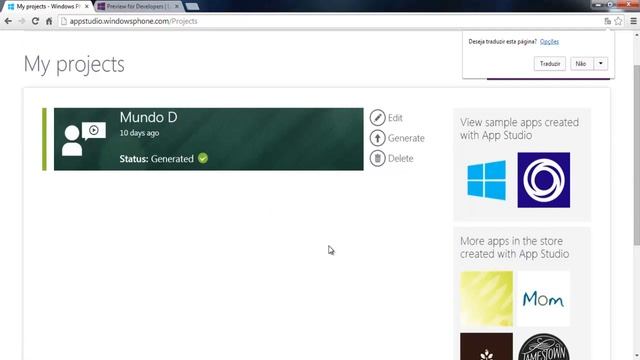Image resolution: width=640 pixels, height=360 pixels.
Task: Open a new browser tab
Action: tap(192, 7)
